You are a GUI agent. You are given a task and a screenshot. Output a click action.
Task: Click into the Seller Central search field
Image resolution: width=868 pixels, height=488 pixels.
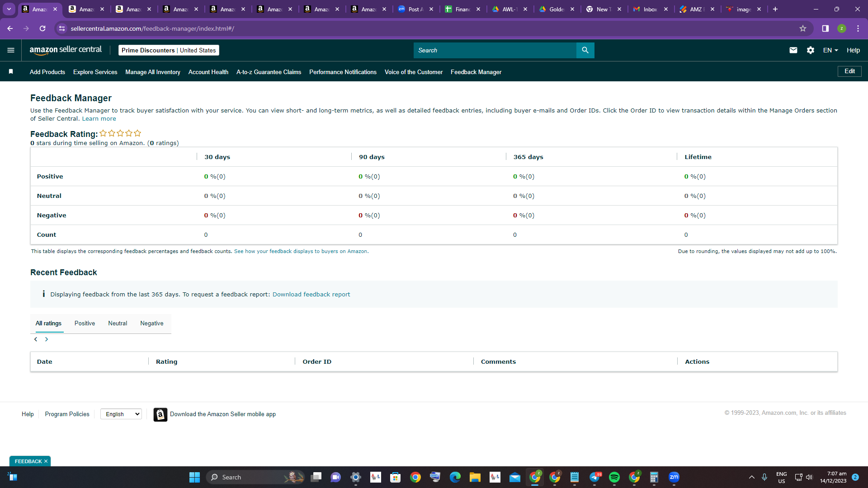(x=495, y=50)
